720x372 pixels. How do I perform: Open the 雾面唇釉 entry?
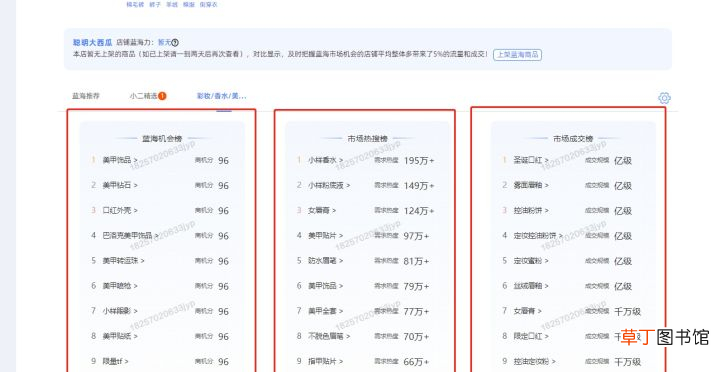tap(531, 185)
